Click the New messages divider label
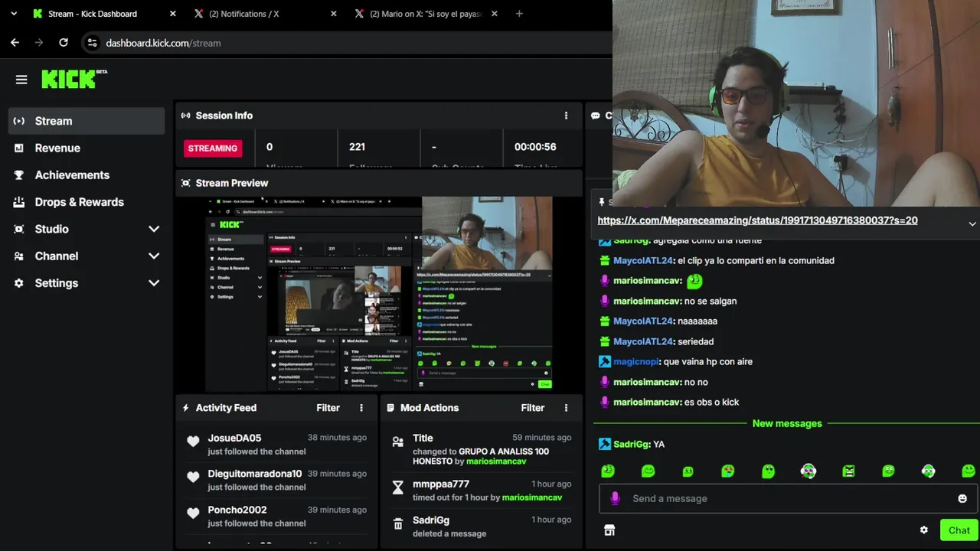The image size is (980, 551). (787, 423)
